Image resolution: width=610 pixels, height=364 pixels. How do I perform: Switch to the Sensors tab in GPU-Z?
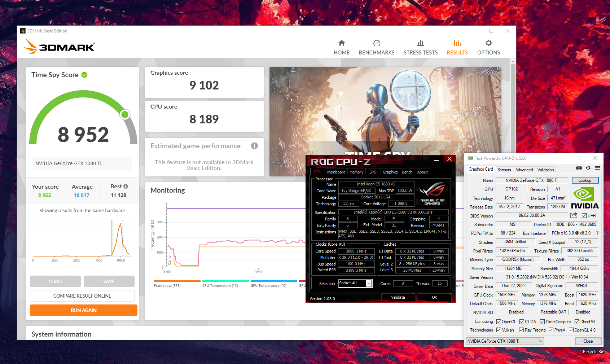pos(504,170)
